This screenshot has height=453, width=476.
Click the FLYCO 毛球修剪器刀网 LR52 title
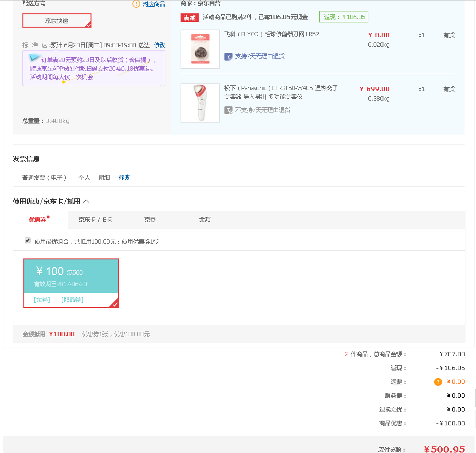(x=272, y=34)
